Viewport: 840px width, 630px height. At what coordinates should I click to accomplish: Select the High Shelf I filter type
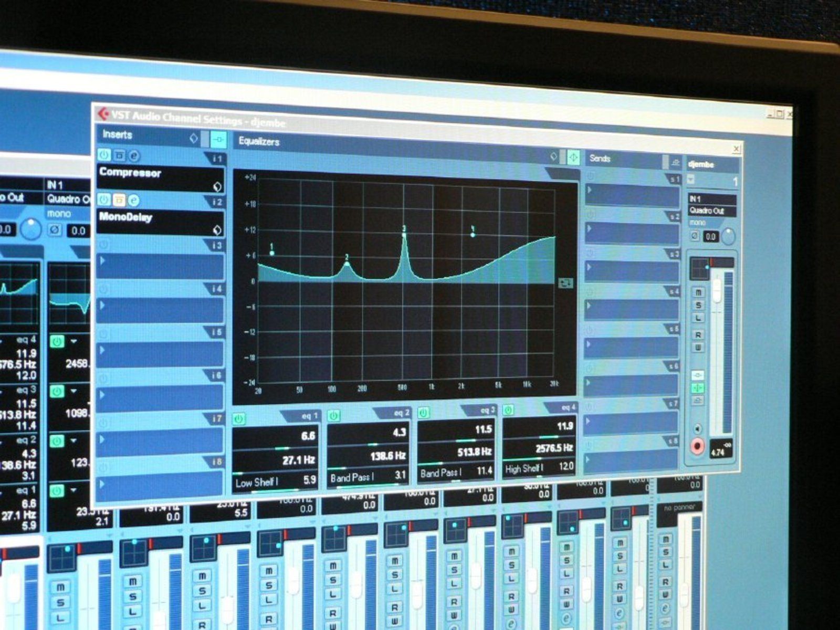(524, 468)
